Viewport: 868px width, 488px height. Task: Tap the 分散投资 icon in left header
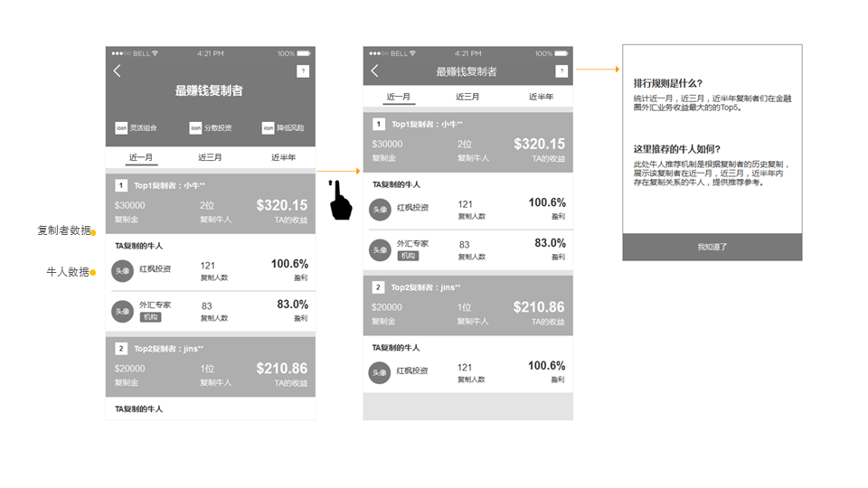tap(195, 127)
